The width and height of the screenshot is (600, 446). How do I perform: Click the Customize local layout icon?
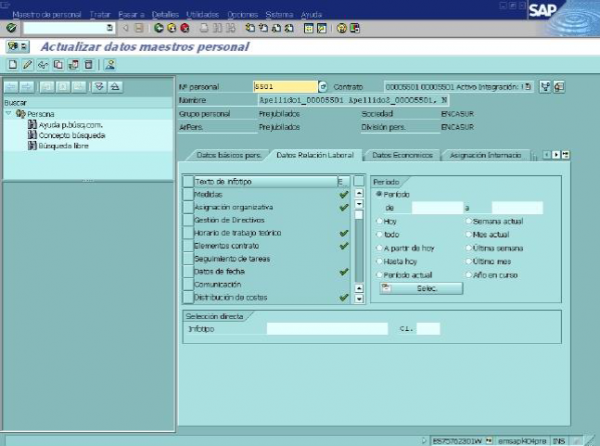(x=355, y=28)
